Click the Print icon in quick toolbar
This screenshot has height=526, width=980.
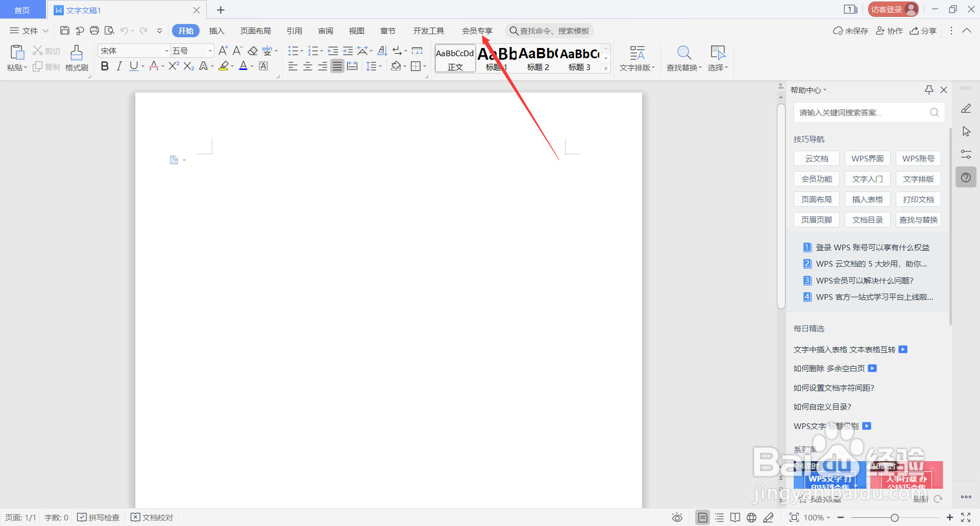[x=94, y=31]
